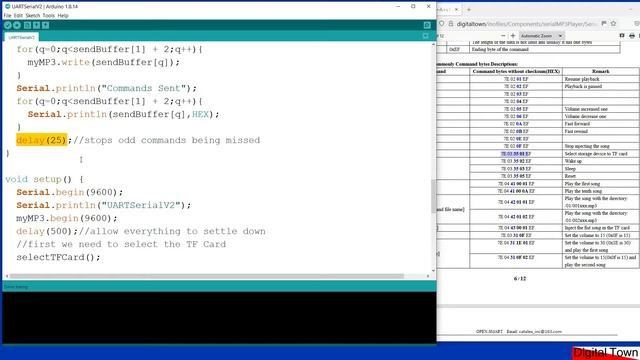
Task: Select the UARTSerialV2 sketch tab
Action: coord(22,37)
